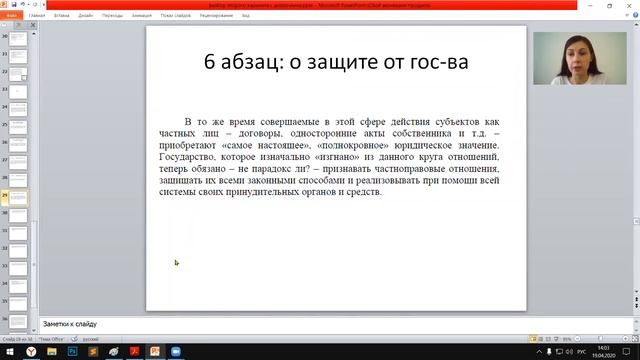640x360 pixels.
Task: Click the zoom percentage value in the status bar
Action: [x=567, y=339]
